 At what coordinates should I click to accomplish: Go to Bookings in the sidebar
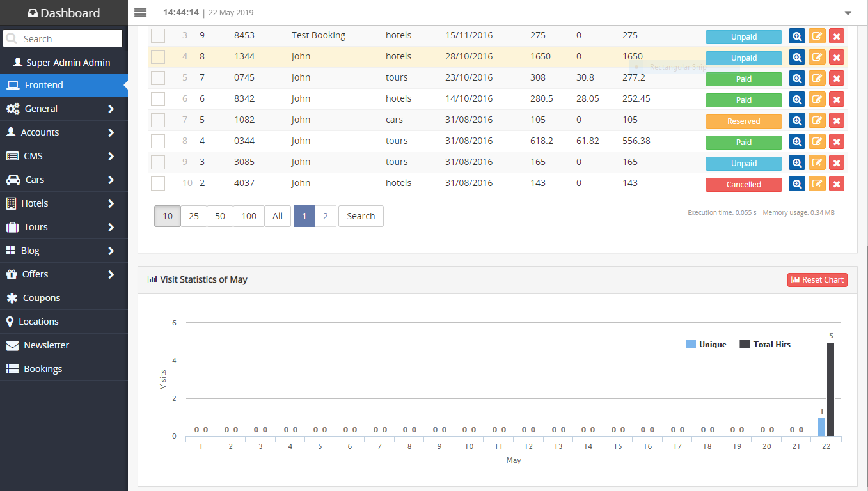pos(43,369)
